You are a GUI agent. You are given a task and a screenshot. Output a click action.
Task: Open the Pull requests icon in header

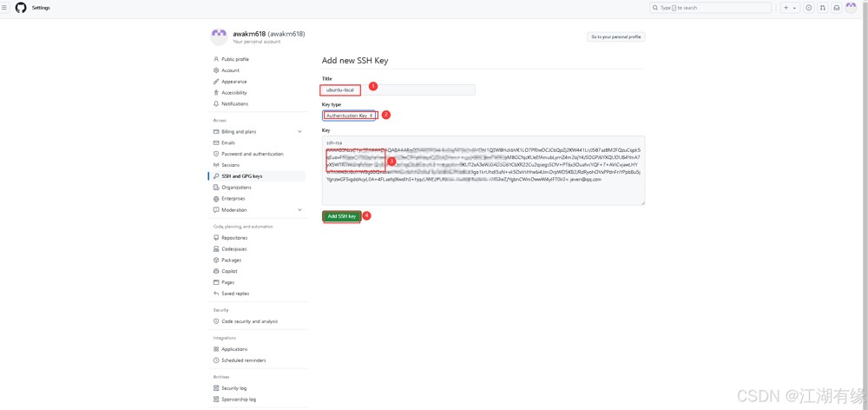click(823, 8)
